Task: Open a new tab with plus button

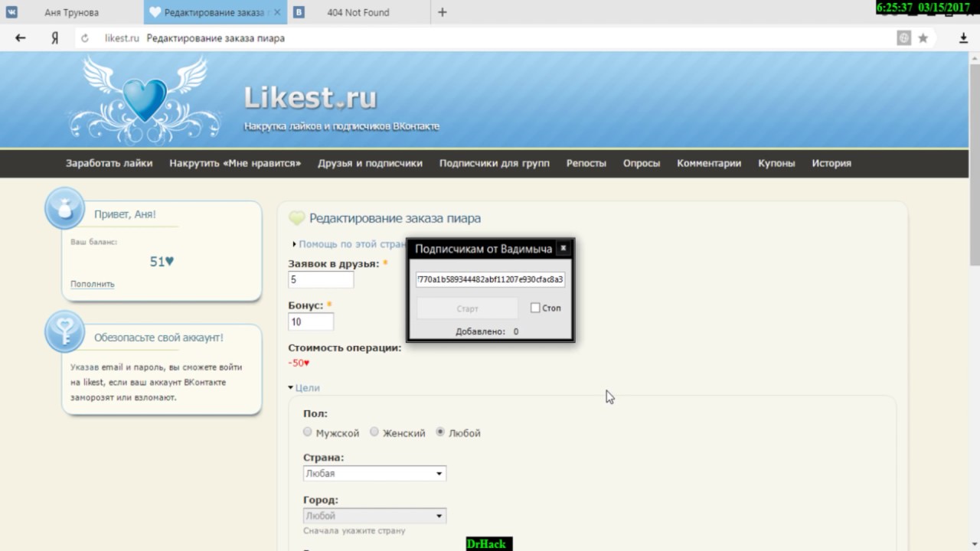Action: [442, 12]
